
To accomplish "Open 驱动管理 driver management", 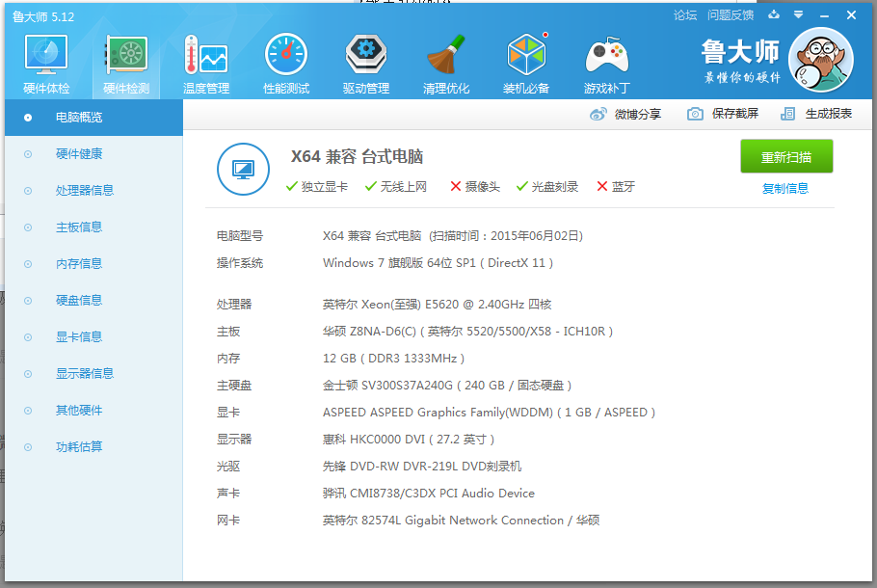I will pos(365,62).
